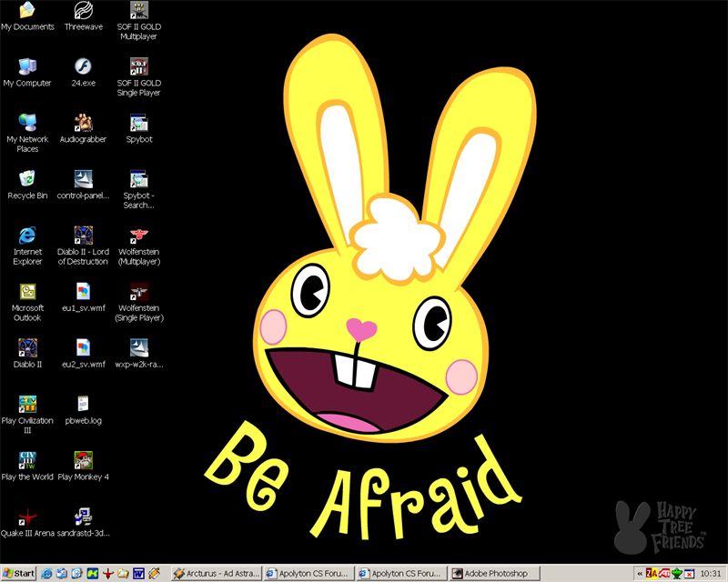728x582 pixels.
Task: Select the 24.exe Flash file icon
Action: tap(83, 67)
